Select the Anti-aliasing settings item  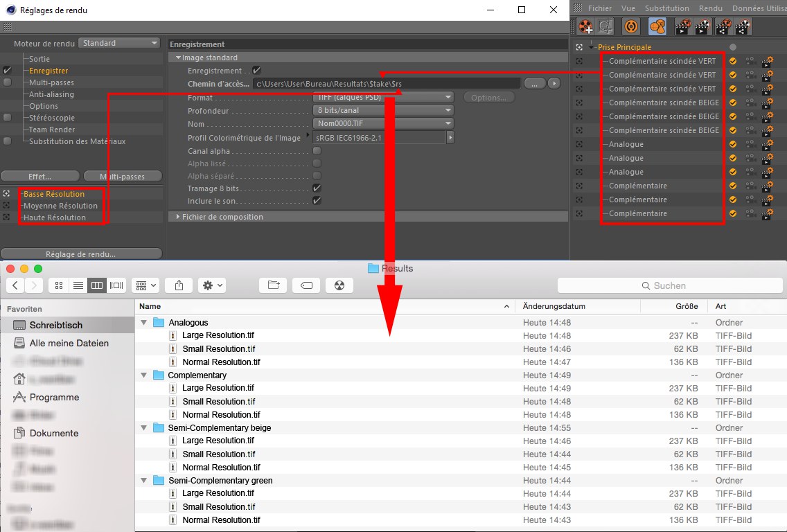click(x=51, y=94)
